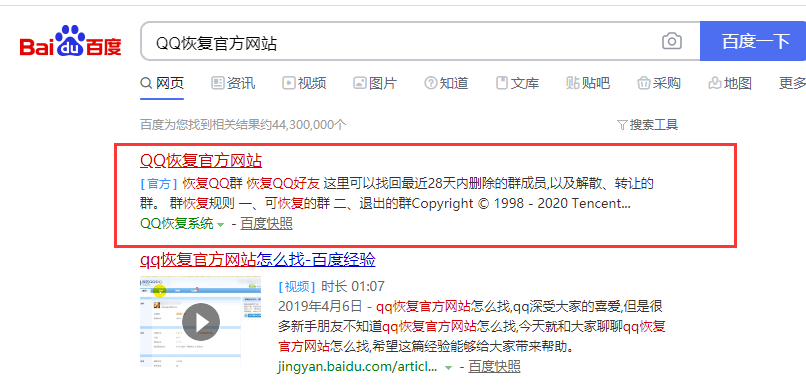
Task: Open the QQ恢复官方网站 result title link
Action: coord(201,160)
